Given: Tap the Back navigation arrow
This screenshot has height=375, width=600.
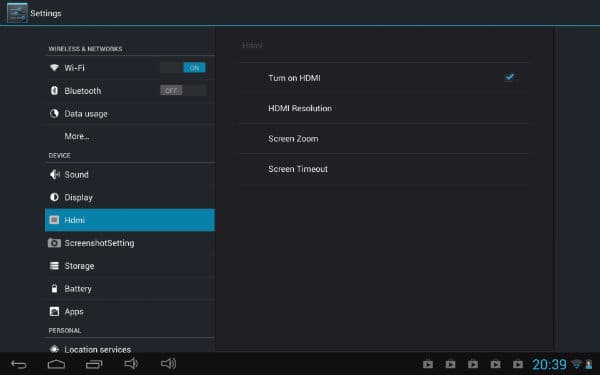Looking at the screenshot, I should [x=18, y=364].
